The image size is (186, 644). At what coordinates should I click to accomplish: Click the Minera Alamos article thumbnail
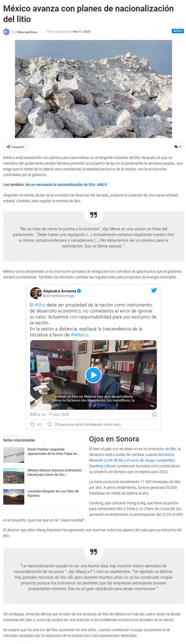[14, 476]
